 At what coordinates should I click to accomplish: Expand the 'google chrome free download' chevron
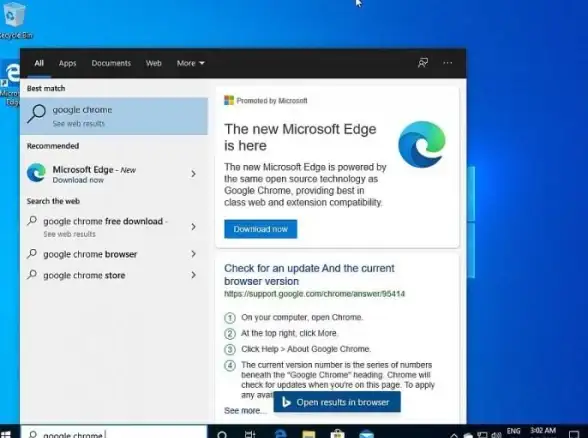[x=193, y=226]
